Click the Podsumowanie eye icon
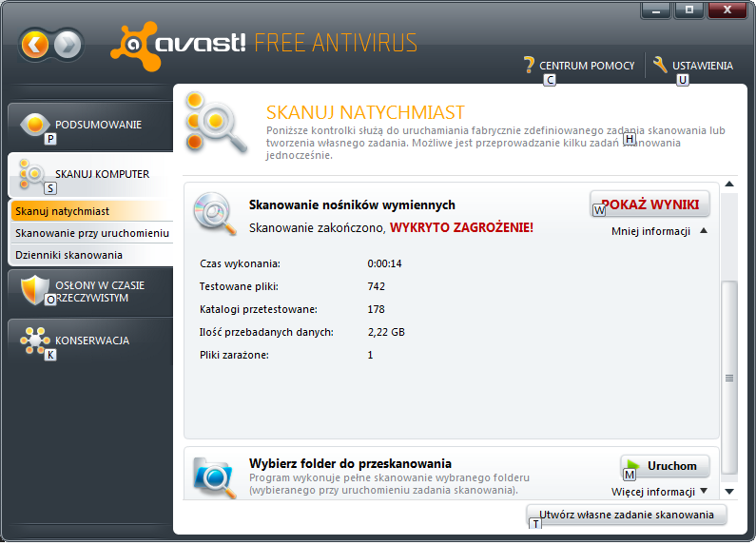The width and height of the screenshot is (756, 545). (35, 124)
